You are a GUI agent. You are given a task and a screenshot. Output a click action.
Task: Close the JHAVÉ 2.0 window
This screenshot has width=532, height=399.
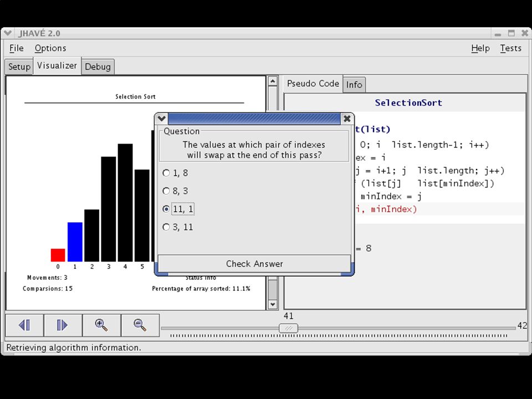[x=525, y=33]
